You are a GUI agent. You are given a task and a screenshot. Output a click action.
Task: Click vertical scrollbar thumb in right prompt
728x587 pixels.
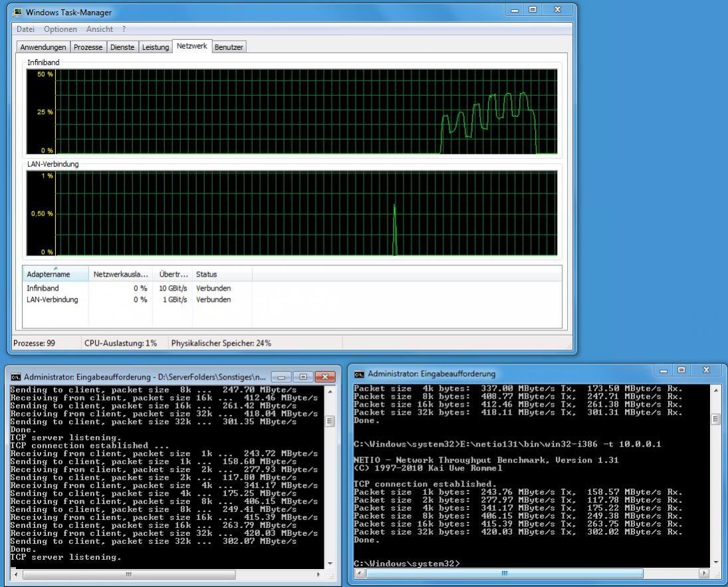point(715,420)
